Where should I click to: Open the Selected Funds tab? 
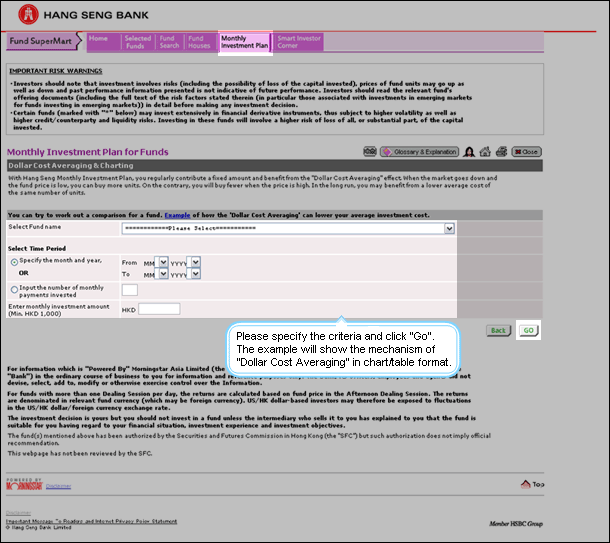point(138,42)
